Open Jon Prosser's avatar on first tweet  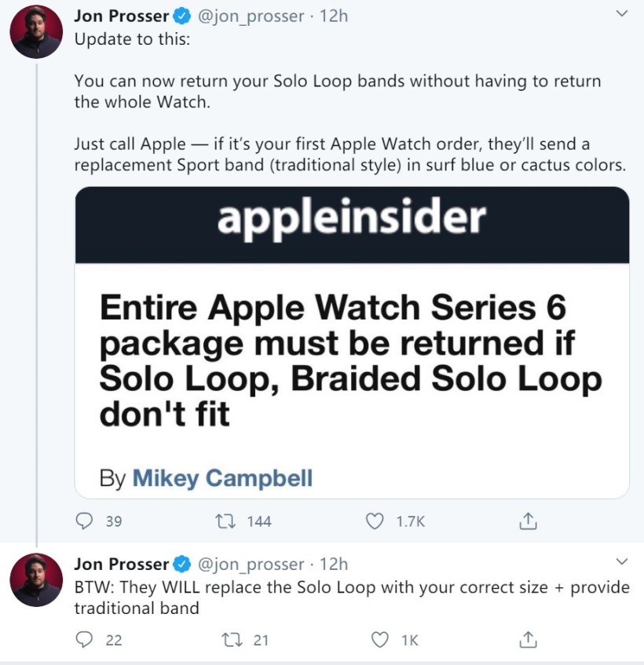[x=36, y=31]
